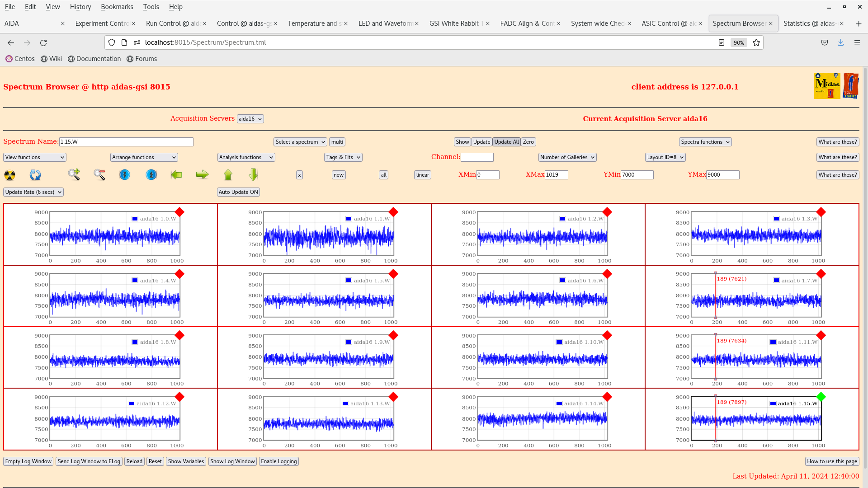Image resolution: width=868 pixels, height=488 pixels.
Task: Click the green up arrow icon
Action: (x=228, y=174)
